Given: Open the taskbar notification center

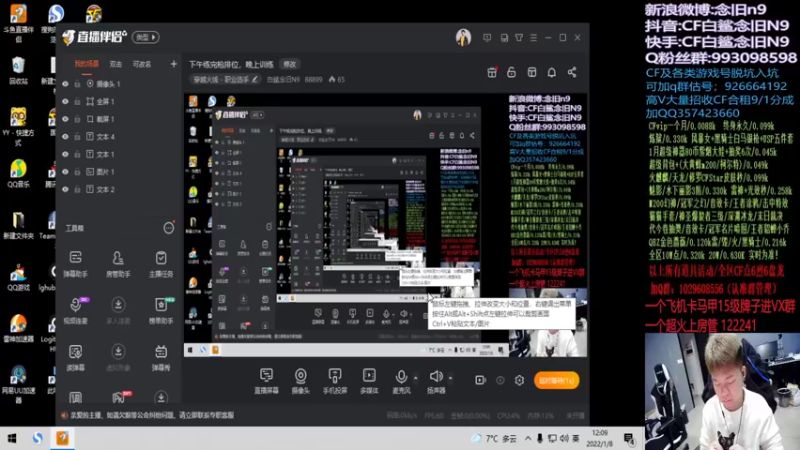Looking at the screenshot, I should click(629, 438).
